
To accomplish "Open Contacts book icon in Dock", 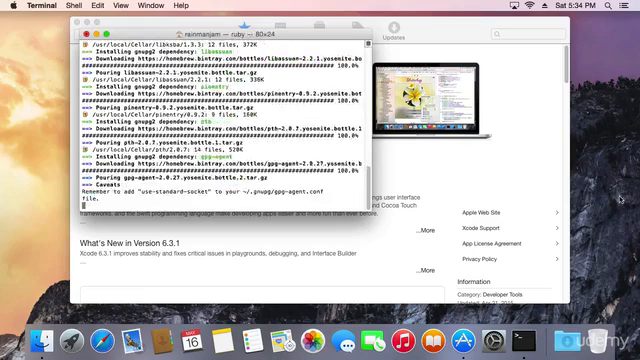I will pos(162,341).
